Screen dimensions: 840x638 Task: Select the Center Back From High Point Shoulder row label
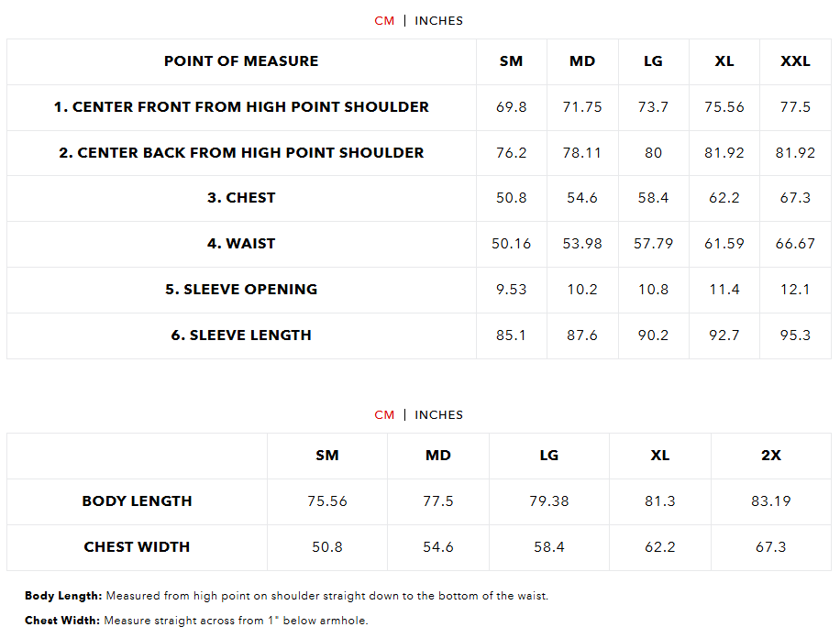pos(241,153)
